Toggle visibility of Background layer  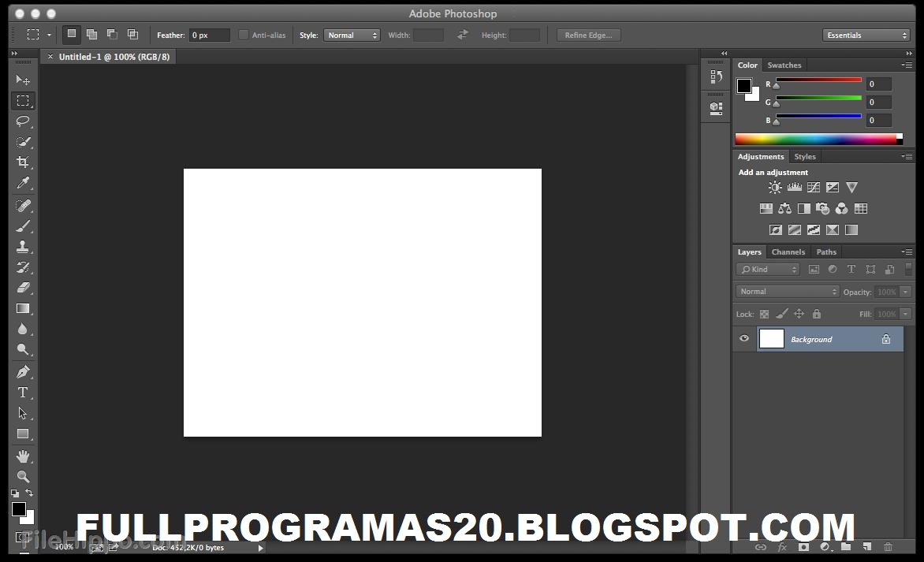coord(744,339)
